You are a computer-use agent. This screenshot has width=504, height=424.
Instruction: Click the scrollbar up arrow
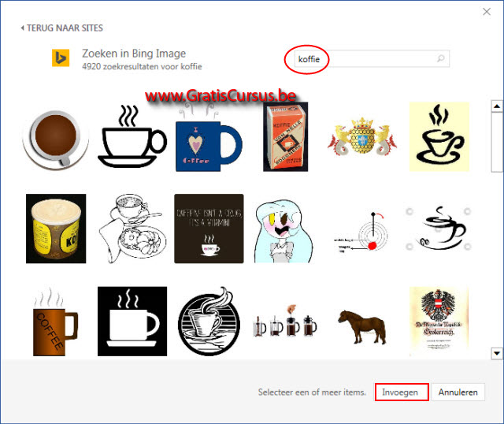pyautogui.click(x=497, y=106)
